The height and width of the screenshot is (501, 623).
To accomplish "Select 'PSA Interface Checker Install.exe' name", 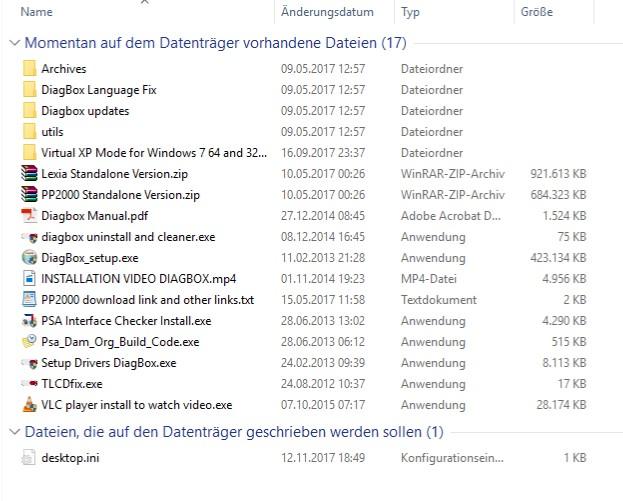I will [126, 321].
